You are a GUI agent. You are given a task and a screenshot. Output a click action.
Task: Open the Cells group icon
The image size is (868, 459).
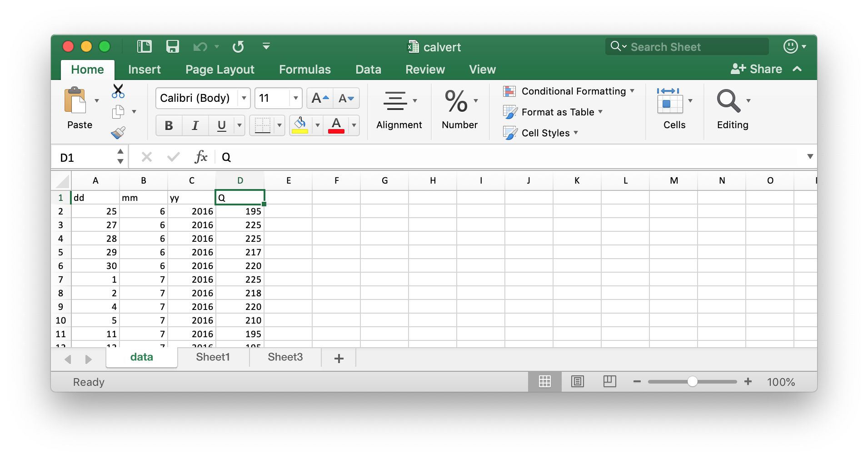[669, 100]
